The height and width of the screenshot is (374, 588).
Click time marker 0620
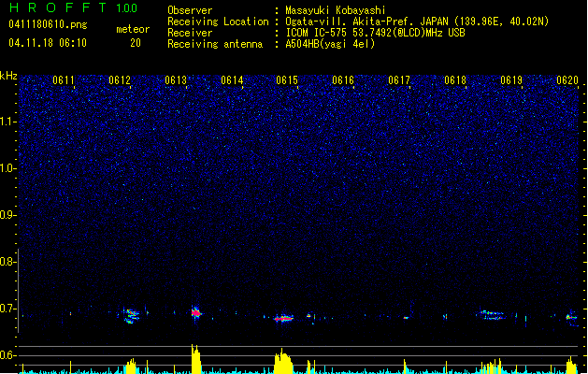pos(567,80)
